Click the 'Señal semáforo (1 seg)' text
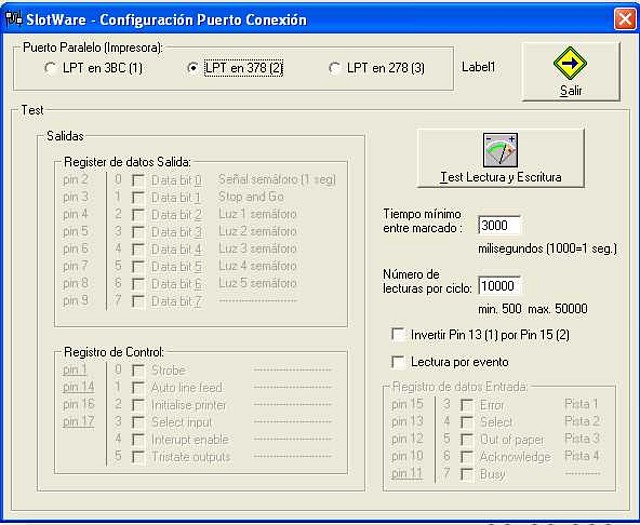The height and width of the screenshot is (525, 640). (277, 179)
